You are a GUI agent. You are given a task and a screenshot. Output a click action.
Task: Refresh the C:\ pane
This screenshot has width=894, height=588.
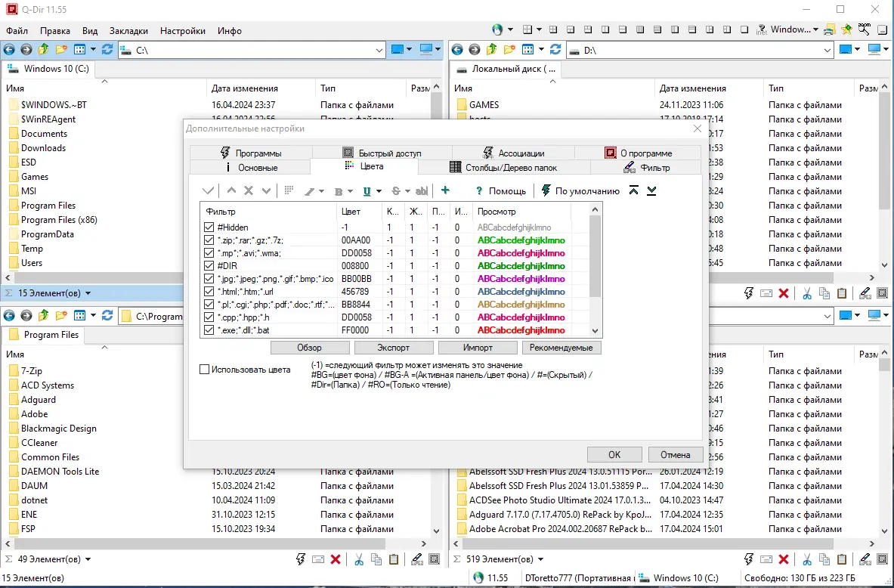click(x=107, y=50)
